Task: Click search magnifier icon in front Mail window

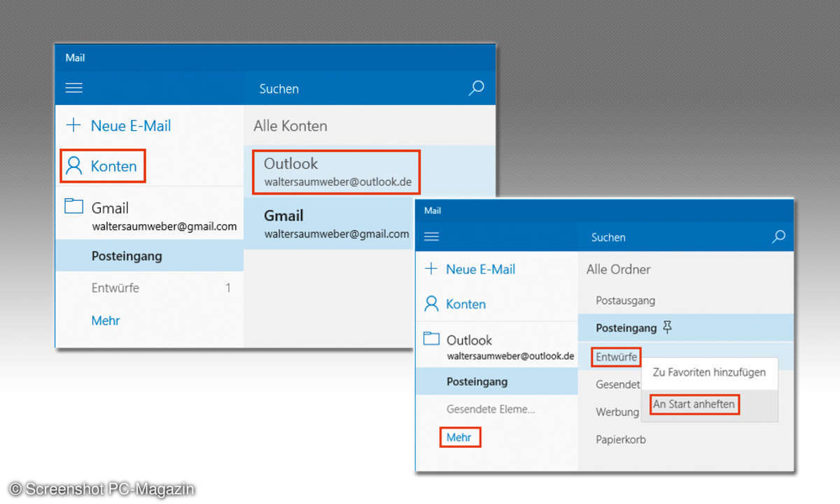Action: [x=778, y=237]
